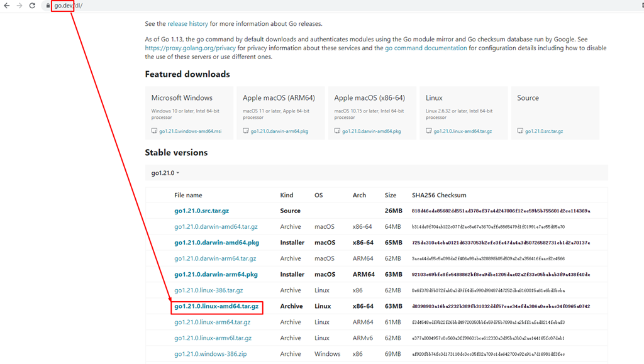644x364 pixels.
Task: Click go1.21.0.linux-arm64.tar.gz in the table
Action: point(212,322)
